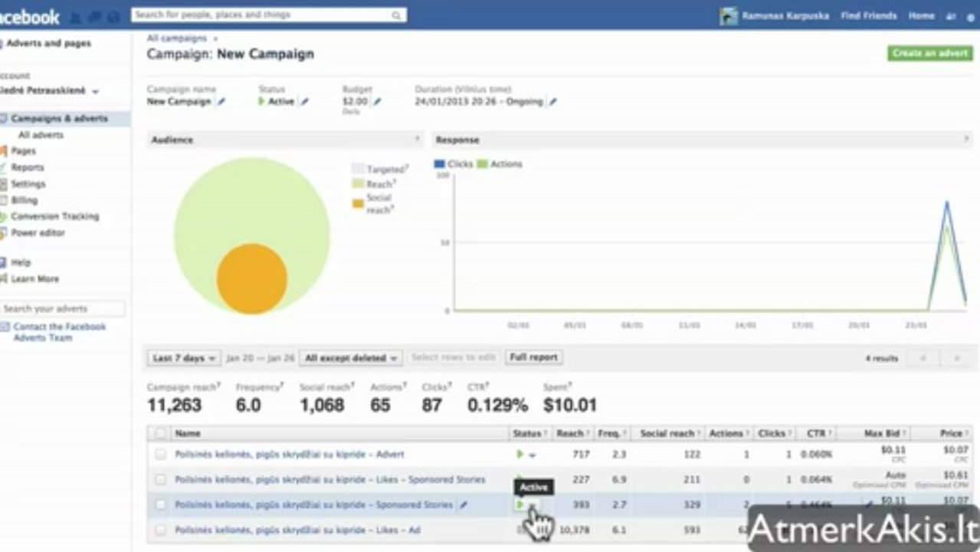The height and width of the screenshot is (552, 980).
Task: Click the Audience panel help question mark
Action: click(x=418, y=140)
